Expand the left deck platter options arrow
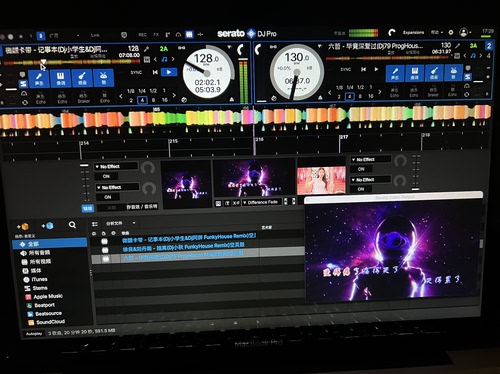The width and height of the screenshot is (500, 374). 229,47
